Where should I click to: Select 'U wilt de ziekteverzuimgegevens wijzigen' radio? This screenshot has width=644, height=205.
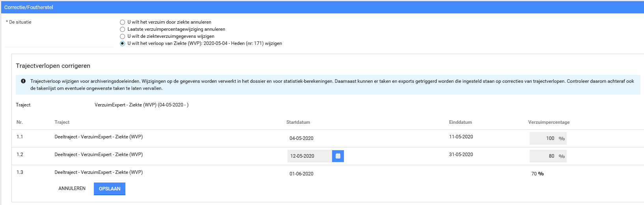(122, 37)
